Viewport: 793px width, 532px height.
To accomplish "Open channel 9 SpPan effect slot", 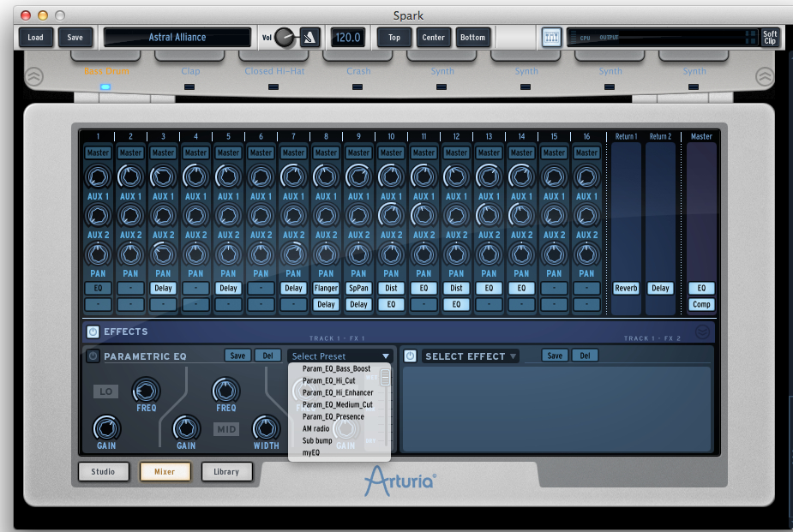I will (x=358, y=288).
